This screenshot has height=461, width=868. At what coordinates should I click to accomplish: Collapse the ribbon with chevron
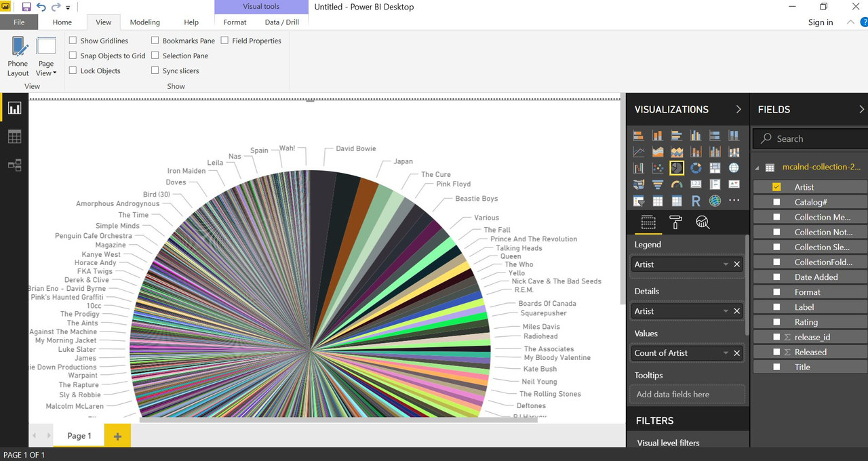[851, 22]
